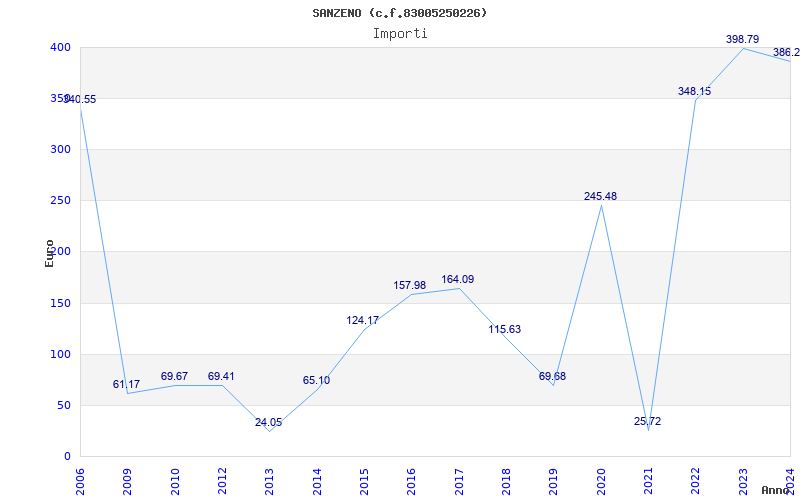Click the x-axis year 2022
Viewport: 800px width, 500px height.
pyautogui.click(x=696, y=482)
